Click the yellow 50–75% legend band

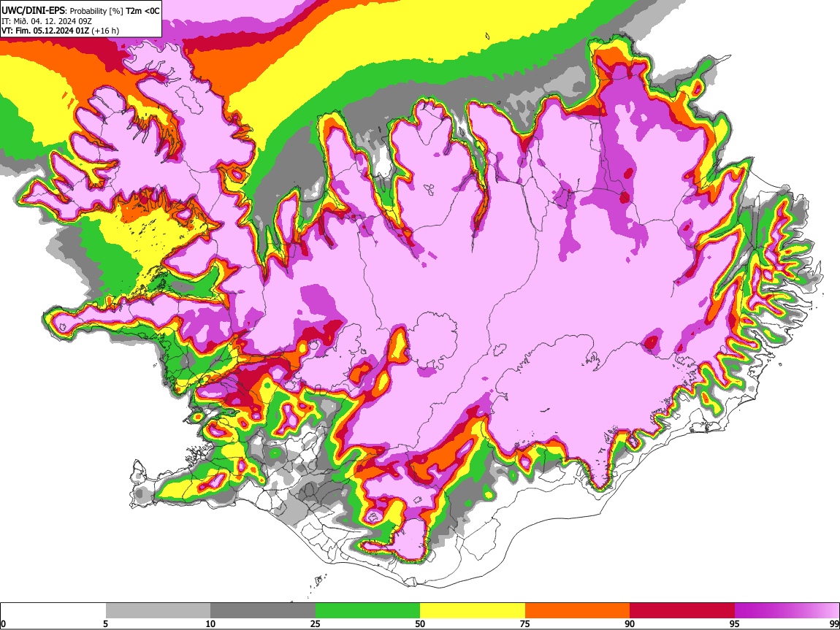[473, 610]
